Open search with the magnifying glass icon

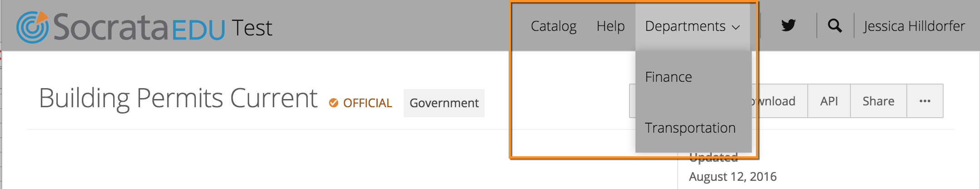point(835,26)
